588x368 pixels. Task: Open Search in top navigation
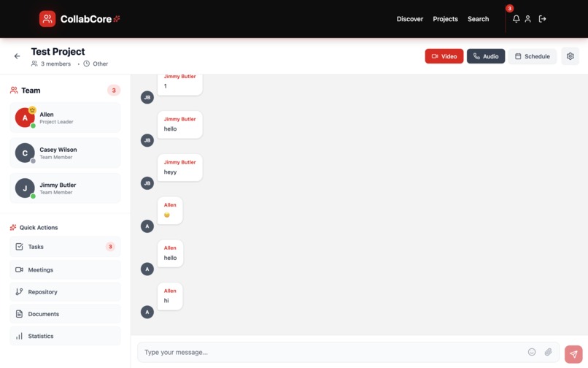(x=478, y=19)
